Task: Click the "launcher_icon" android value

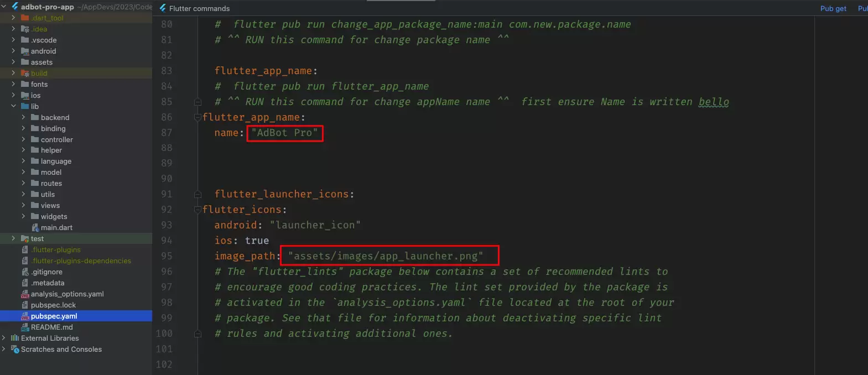Action: [315, 225]
